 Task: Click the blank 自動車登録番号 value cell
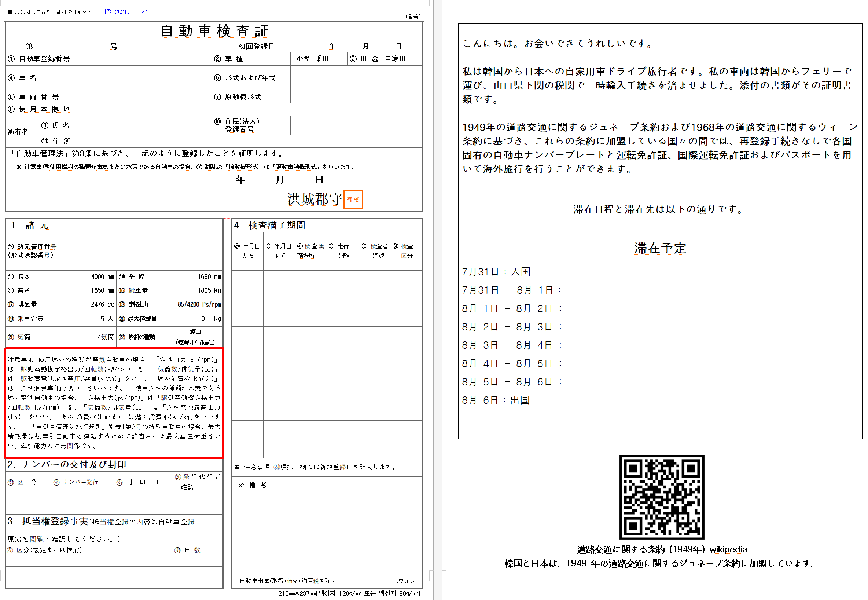(154, 59)
